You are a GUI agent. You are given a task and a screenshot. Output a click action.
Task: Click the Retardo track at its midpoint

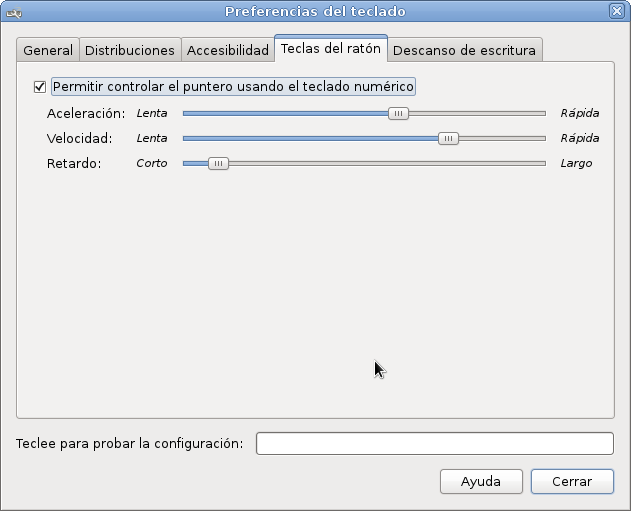365,163
